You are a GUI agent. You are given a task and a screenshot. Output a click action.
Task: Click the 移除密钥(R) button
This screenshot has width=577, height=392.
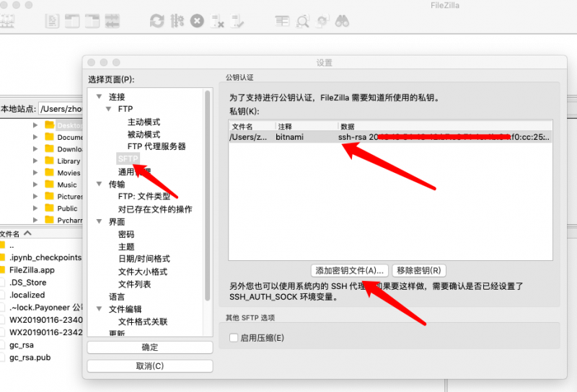pyautogui.click(x=419, y=271)
